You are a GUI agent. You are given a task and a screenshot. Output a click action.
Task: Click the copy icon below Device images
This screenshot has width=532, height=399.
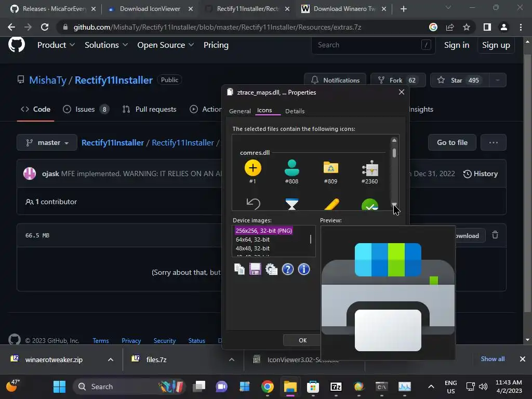click(239, 270)
